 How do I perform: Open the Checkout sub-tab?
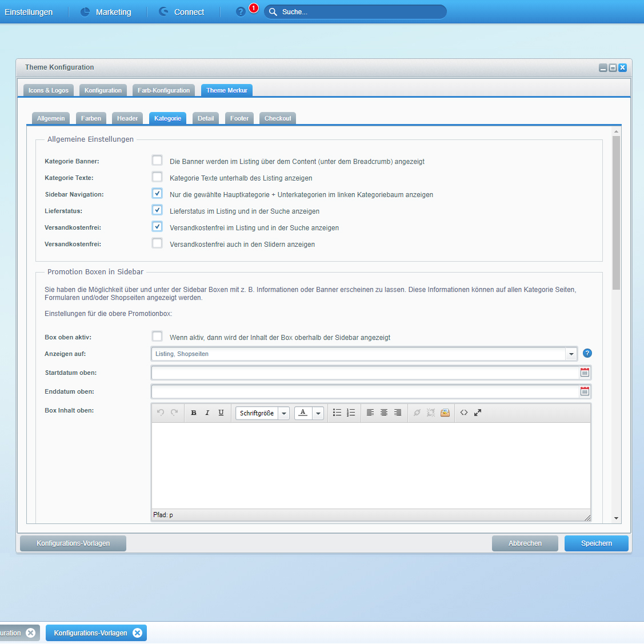[278, 118]
